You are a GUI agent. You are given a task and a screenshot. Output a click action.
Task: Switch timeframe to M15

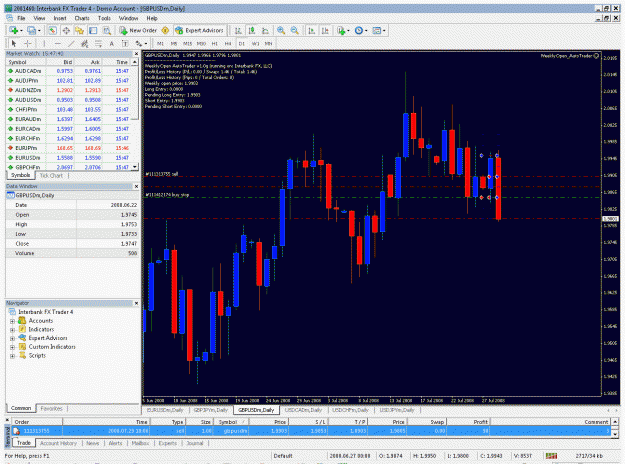pos(187,43)
